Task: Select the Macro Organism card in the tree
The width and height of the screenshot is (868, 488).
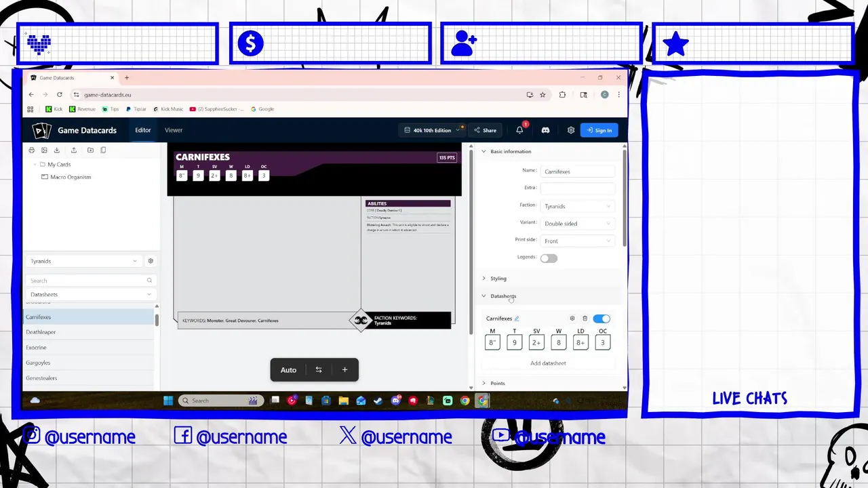Action: click(70, 177)
